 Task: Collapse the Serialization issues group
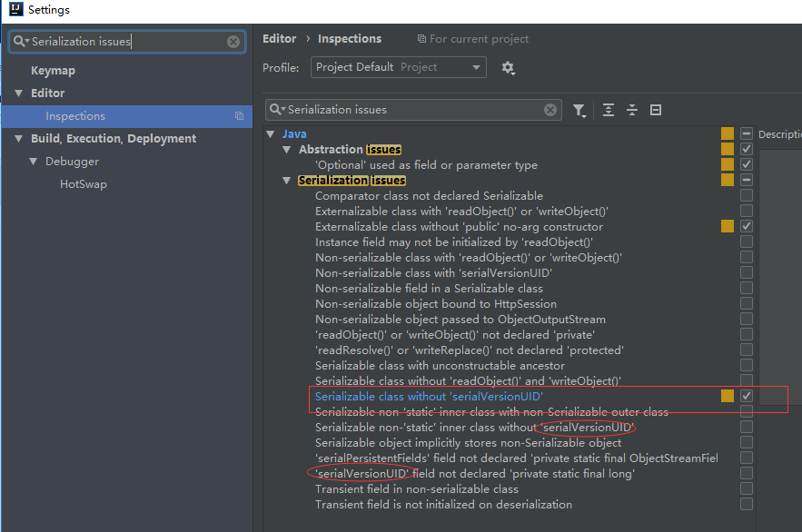[x=287, y=180]
